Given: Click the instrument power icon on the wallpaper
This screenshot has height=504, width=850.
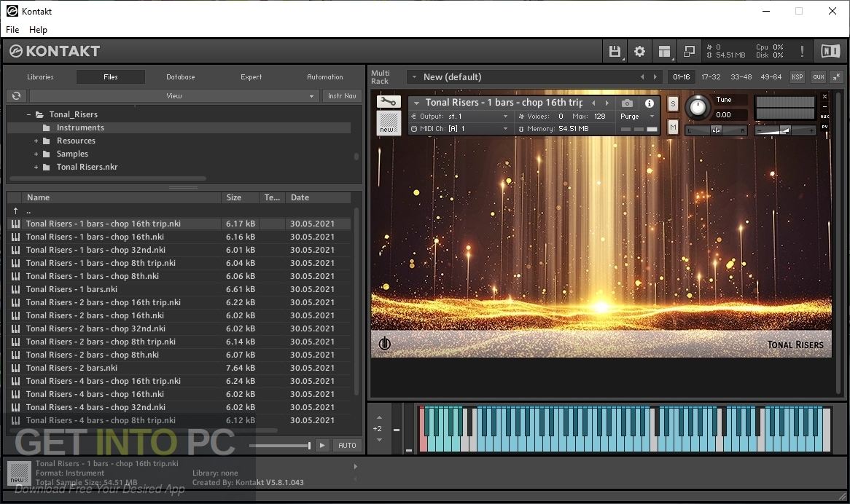Looking at the screenshot, I should point(384,344).
